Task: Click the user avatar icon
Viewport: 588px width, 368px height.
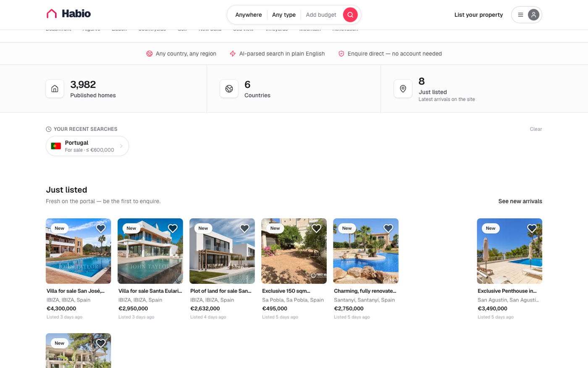Action: click(x=533, y=15)
